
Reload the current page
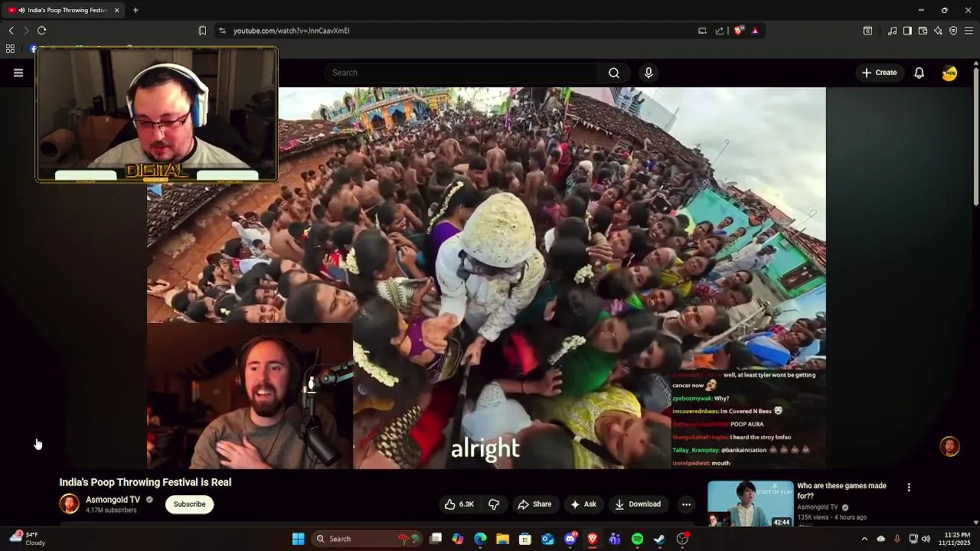[41, 31]
